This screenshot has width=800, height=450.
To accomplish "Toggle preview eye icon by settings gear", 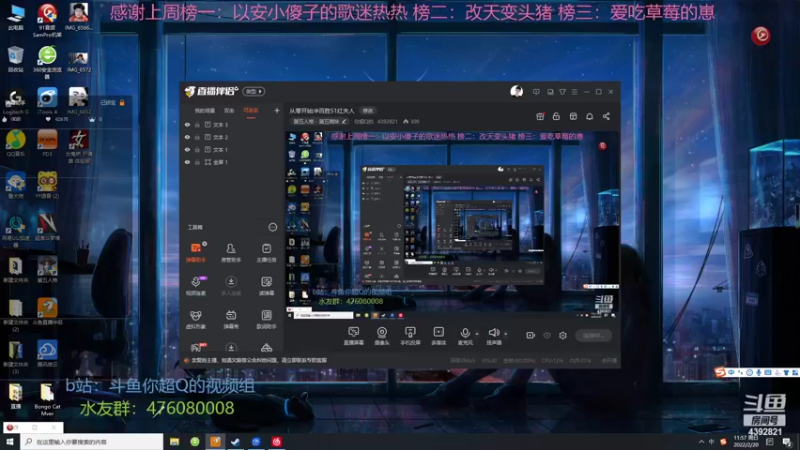I will (547, 335).
